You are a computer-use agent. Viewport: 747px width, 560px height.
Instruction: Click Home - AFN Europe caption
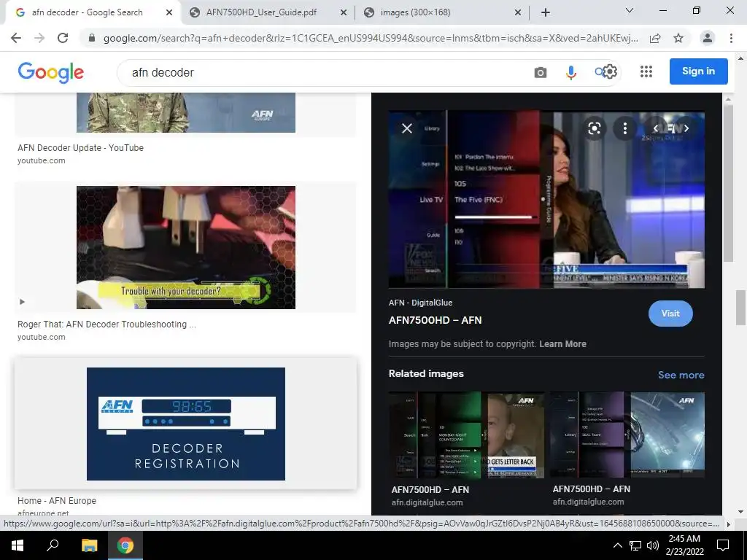pos(57,500)
